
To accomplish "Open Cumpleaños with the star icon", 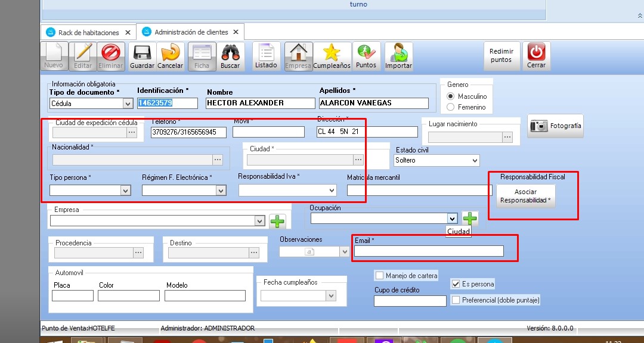I will coord(332,54).
